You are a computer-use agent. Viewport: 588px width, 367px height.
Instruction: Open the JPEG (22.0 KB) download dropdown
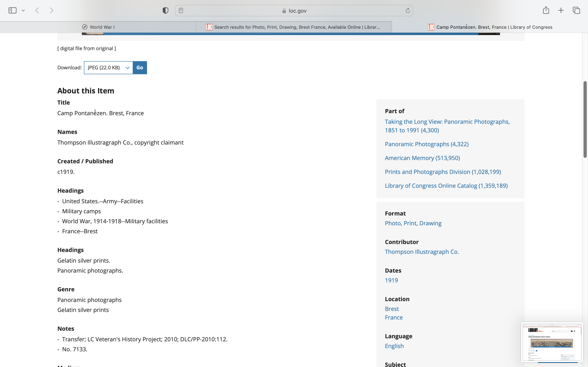pos(108,68)
